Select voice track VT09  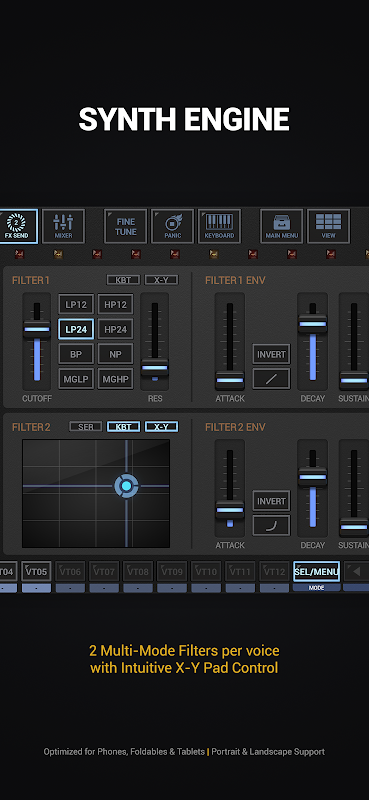tap(172, 571)
